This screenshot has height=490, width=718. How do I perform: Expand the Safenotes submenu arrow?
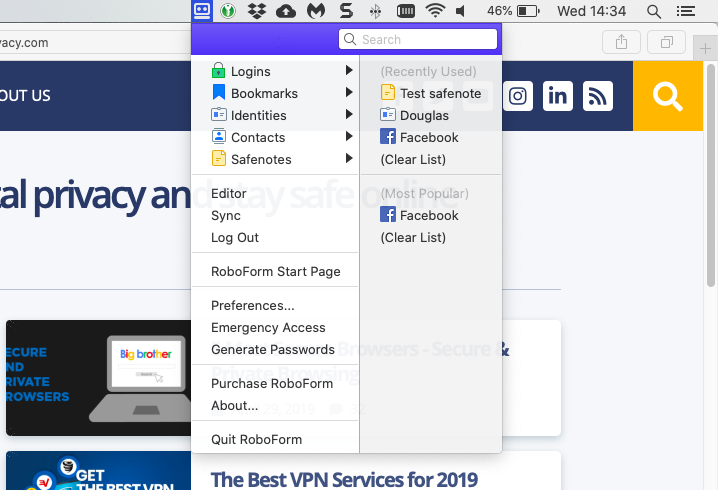[x=349, y=158]
